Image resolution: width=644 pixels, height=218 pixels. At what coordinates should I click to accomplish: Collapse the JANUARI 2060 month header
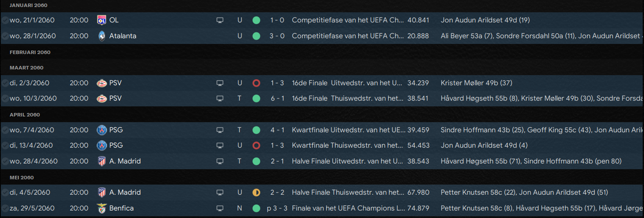[29, 5]
